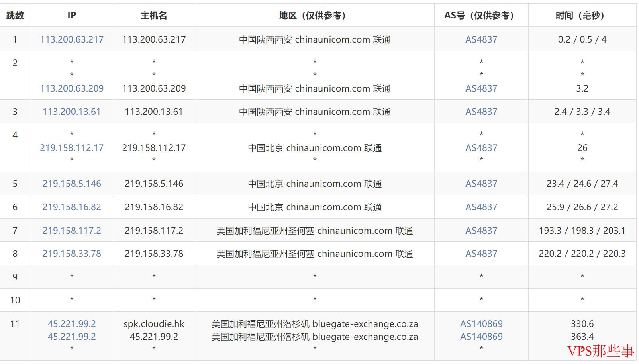This screenshot has width=639, height=364.
Task: Click AS4837 link in hop 1 row
Action: tap(481, 39)
